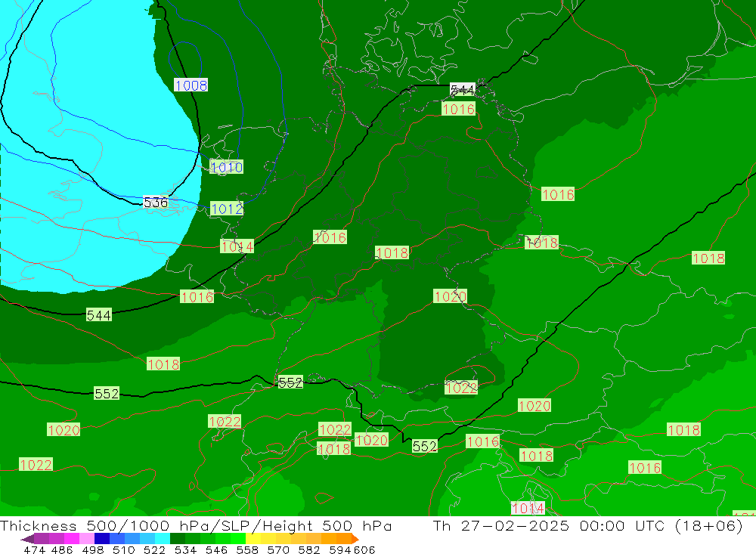Screen dimensions: 756x554
Task: Click the Th 27-02-2025 date text
Action: (x=501, y=525)
